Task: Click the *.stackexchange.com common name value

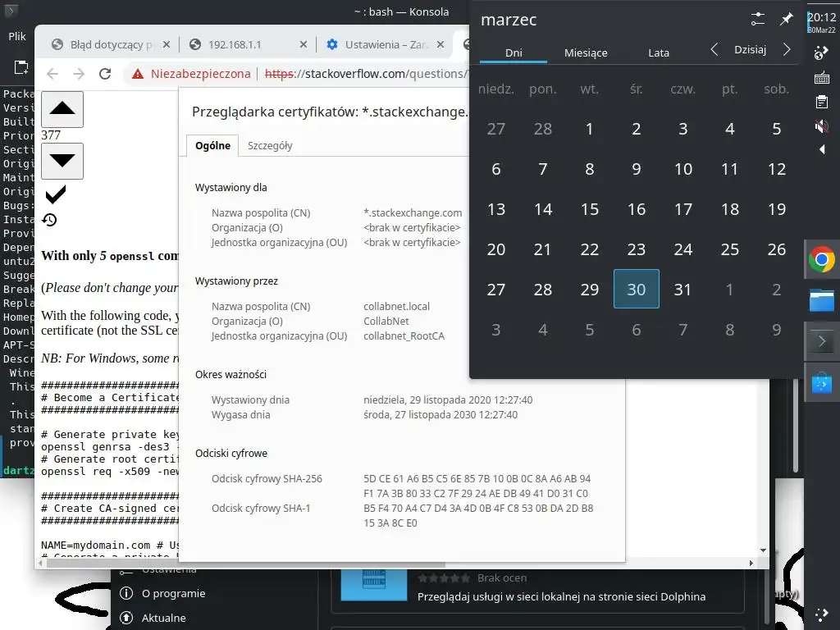Action: [x=413, y=212]
